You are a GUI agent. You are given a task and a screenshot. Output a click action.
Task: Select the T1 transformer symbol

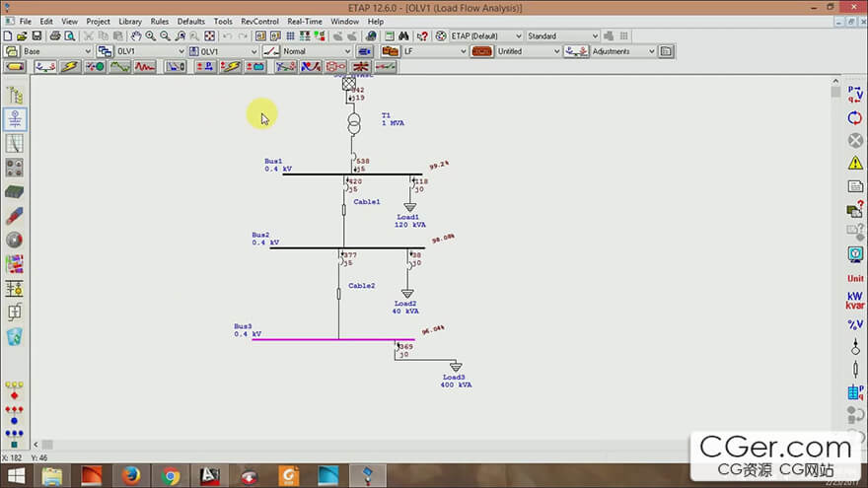point(354,124)
